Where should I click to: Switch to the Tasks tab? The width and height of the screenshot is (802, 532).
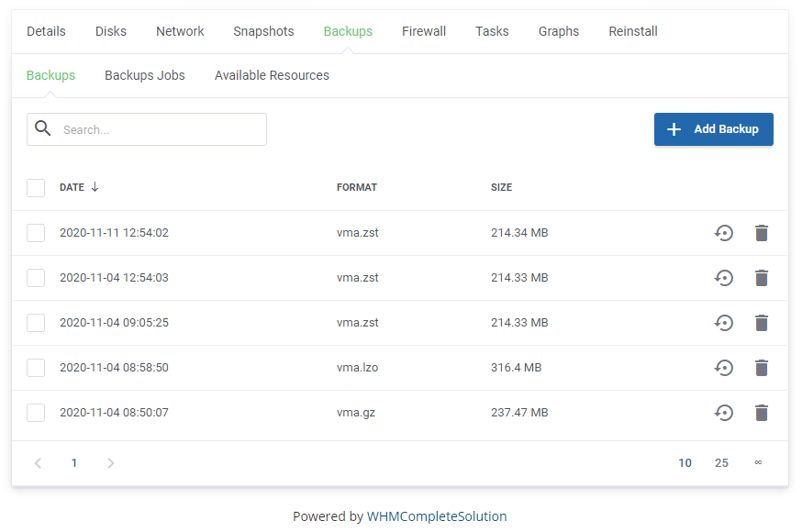pos(492,31)
